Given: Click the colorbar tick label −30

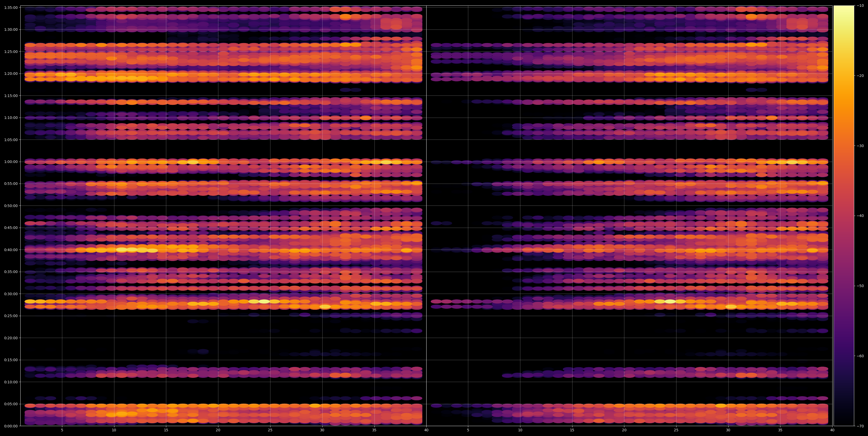Looking at the screenshot, I should point(860,146).
